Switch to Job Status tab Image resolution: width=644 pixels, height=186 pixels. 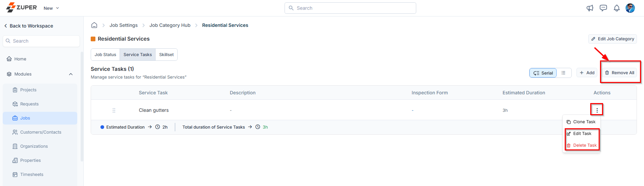(x=105, y=55)
